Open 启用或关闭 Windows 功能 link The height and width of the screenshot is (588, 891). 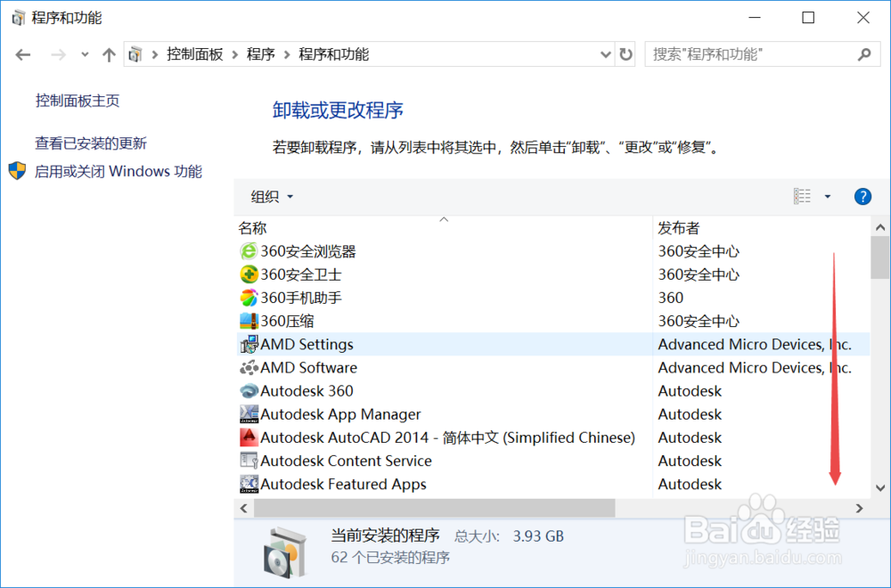tap(119, 171)
